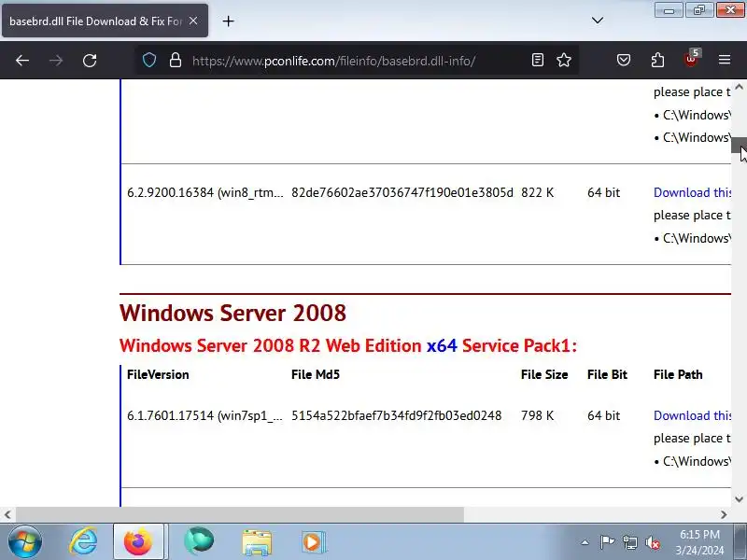Open the green globe taskbar app
The width and height of the screenshot is (747, 560).
coord(199,541)
